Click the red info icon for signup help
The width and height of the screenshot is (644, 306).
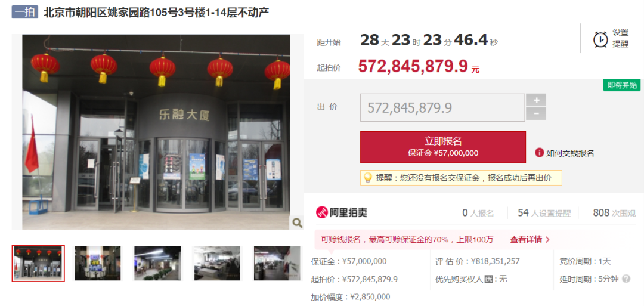539,153
